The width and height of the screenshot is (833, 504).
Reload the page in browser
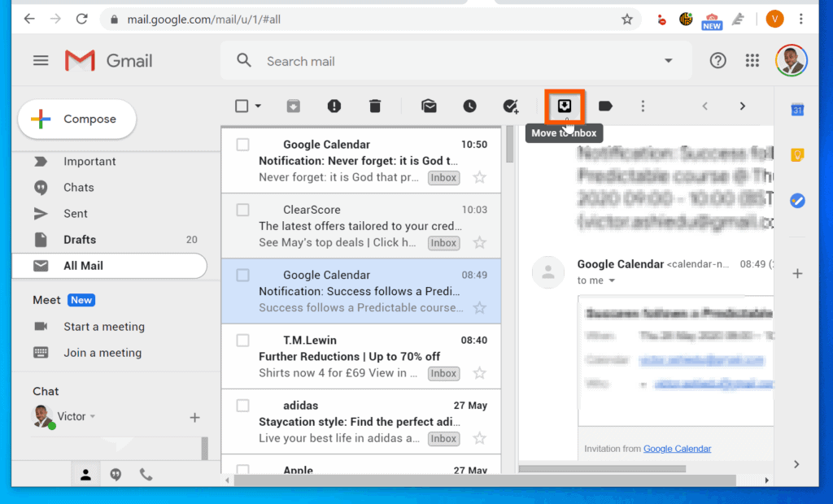[x=82, y=20]
